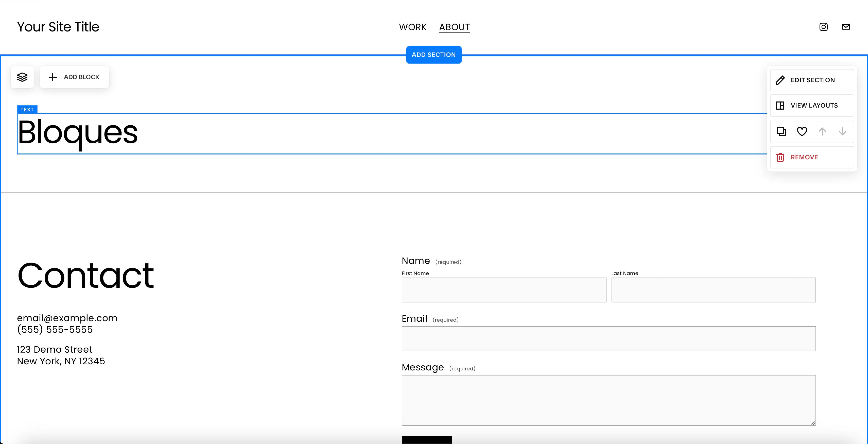Click the email@example.com address

point(67,318)
